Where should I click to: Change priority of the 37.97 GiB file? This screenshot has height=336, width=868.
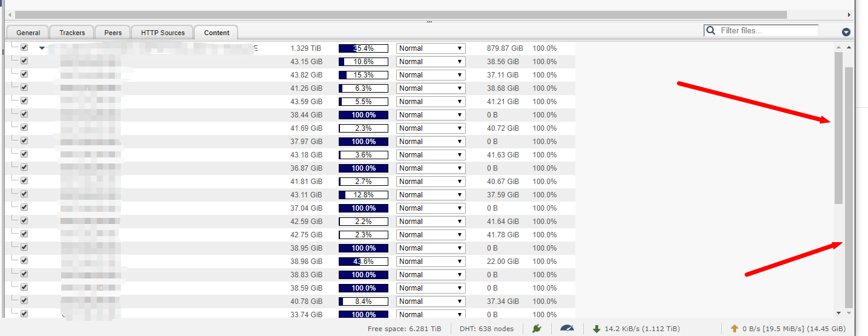[431, 142]
